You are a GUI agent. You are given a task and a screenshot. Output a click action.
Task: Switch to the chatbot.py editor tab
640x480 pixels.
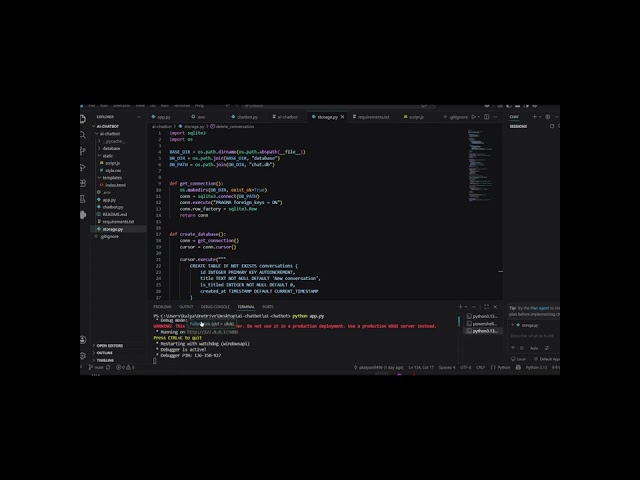(245, 117)
